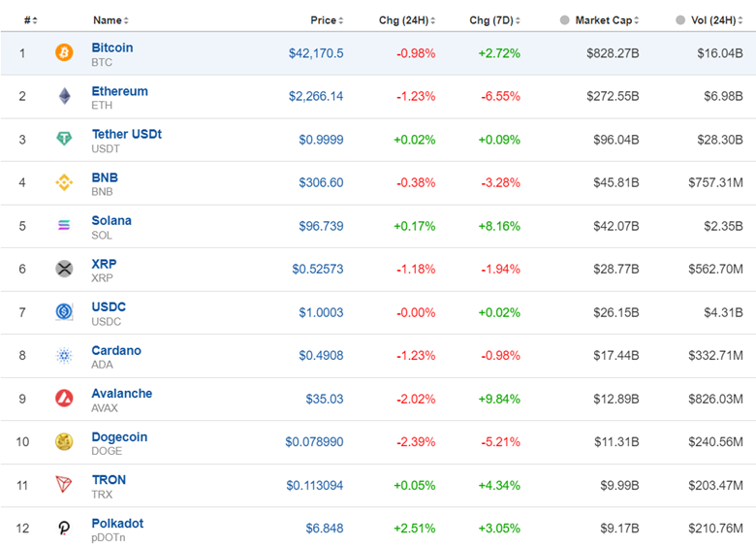The height and width of the screenshot is (546, 756).
Task: Click Bitcoin's price value $42,170.5
Action: tap(316, 53)
